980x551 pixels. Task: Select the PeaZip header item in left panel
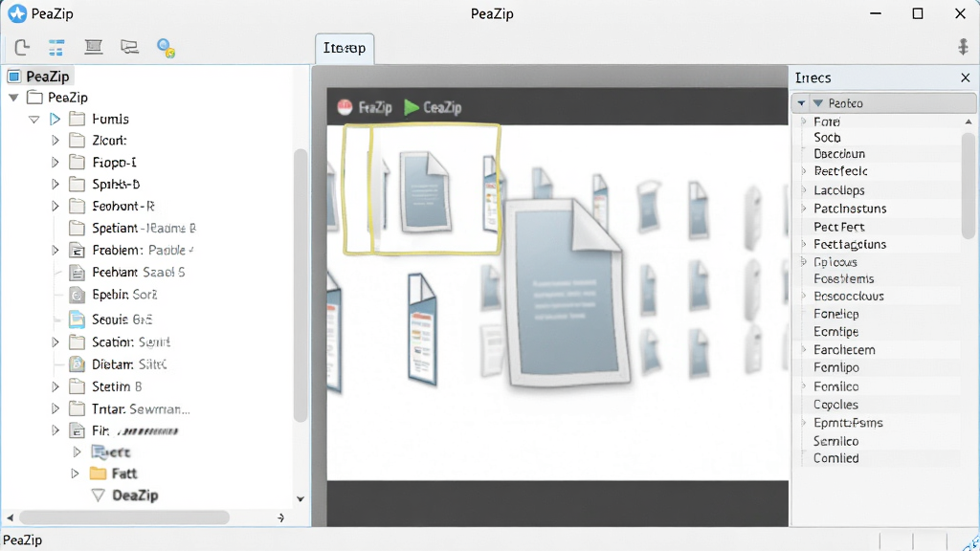[40, 77]
